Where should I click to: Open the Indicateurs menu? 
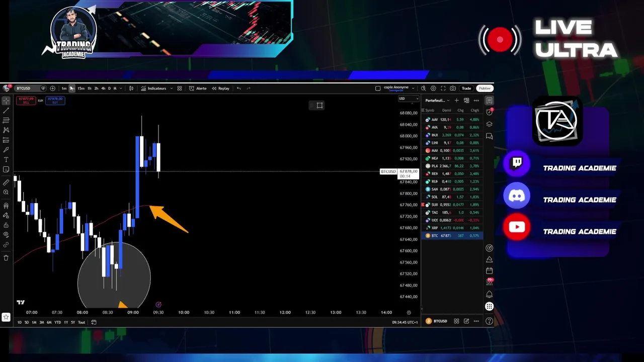(153, 88)
